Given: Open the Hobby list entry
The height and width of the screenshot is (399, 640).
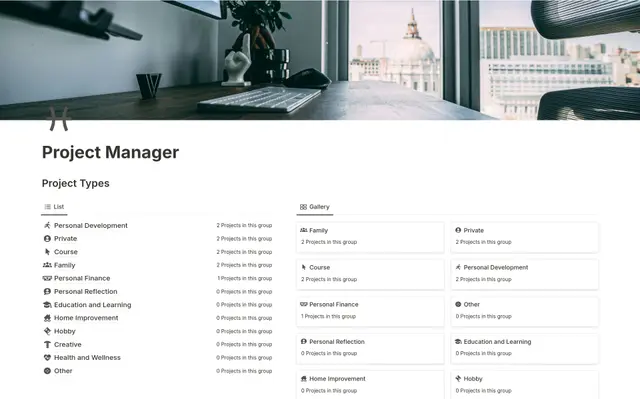Looking at the screenshot, I should pos(64,331).
